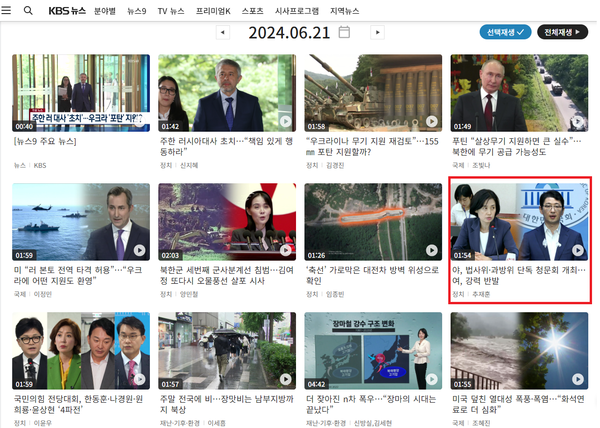Open the warships and helicopter thumbnail
The width and height of the screenshot is (600, 428).
(81, 222)
